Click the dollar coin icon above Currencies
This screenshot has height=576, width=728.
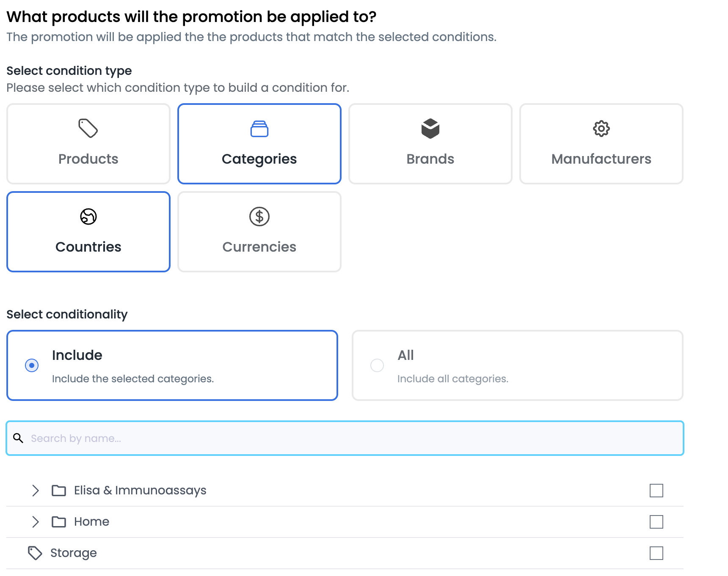[259, 217]
